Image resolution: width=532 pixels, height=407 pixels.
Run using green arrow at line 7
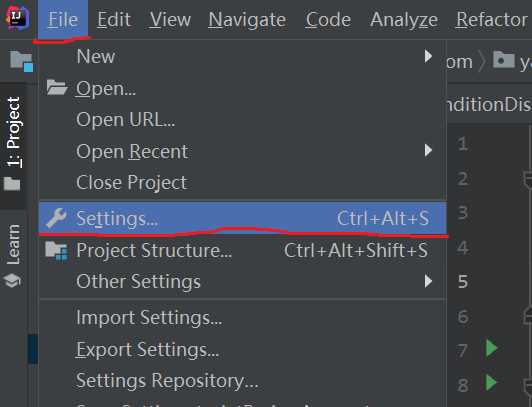click(491, 348)
